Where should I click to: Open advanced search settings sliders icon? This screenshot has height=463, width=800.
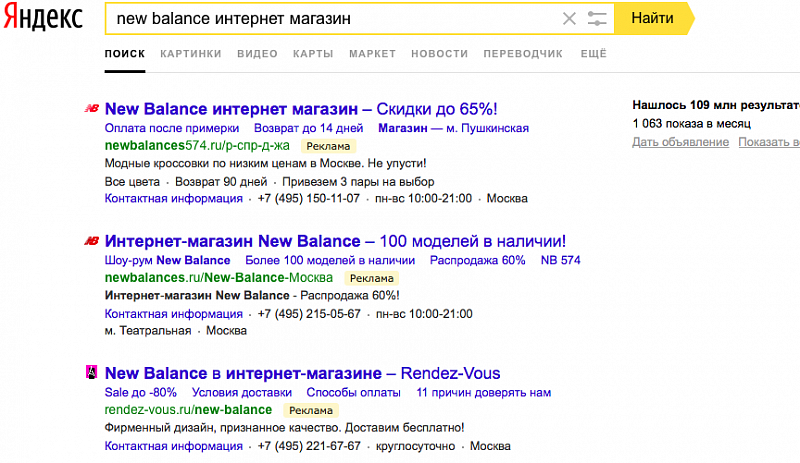tap(596, 19)
